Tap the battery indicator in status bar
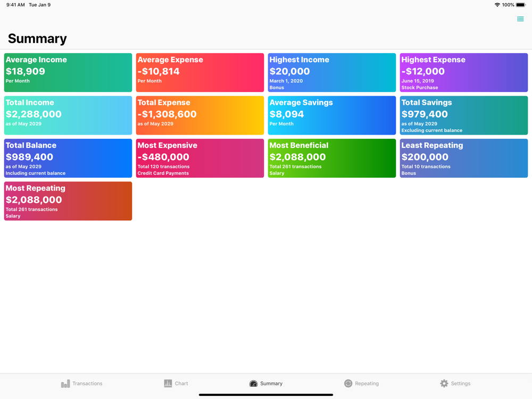 (521, 5)
